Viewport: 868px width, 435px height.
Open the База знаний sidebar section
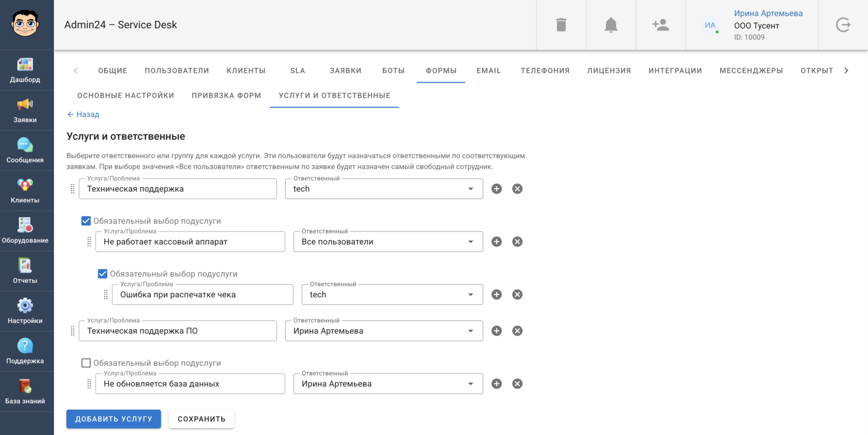pos(25,392)
